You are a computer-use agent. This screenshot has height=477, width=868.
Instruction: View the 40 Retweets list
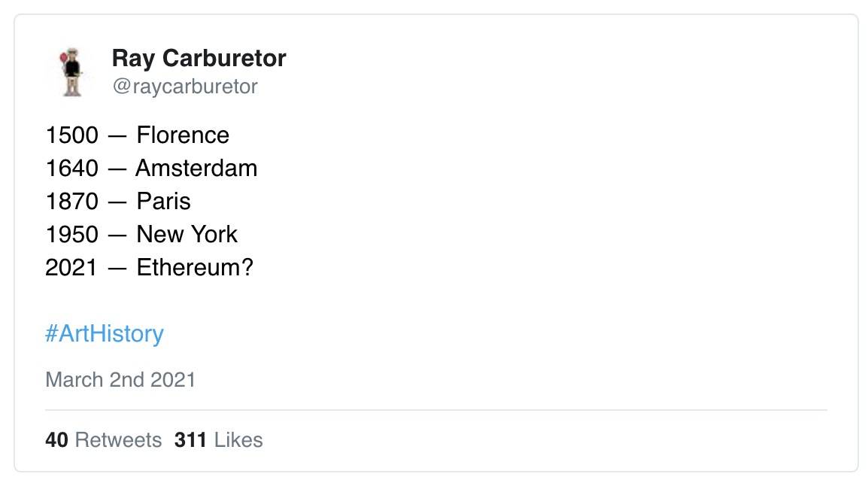[104, 440]
